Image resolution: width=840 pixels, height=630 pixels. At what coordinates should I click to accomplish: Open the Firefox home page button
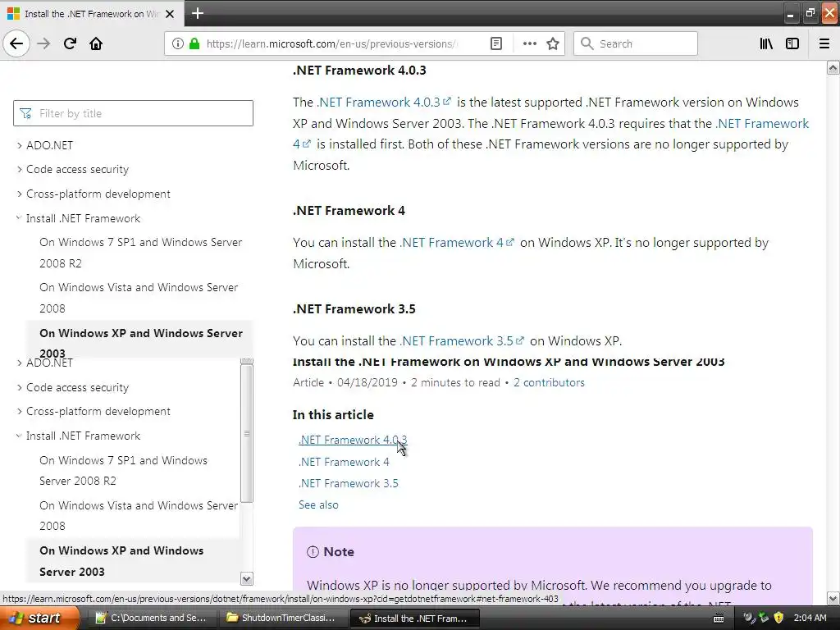click(x=96, y=43)
